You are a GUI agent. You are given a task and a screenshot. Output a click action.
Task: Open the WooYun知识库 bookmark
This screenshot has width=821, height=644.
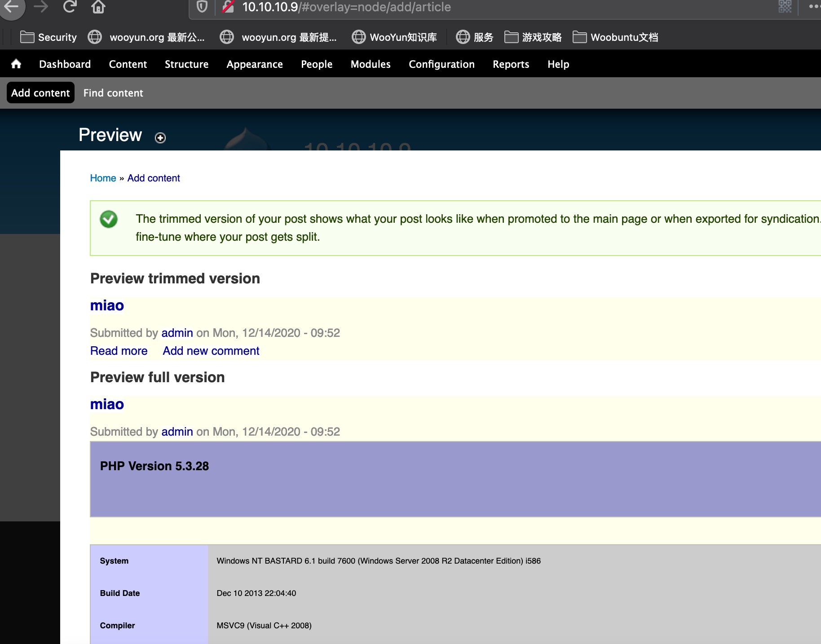click(394, 37)
